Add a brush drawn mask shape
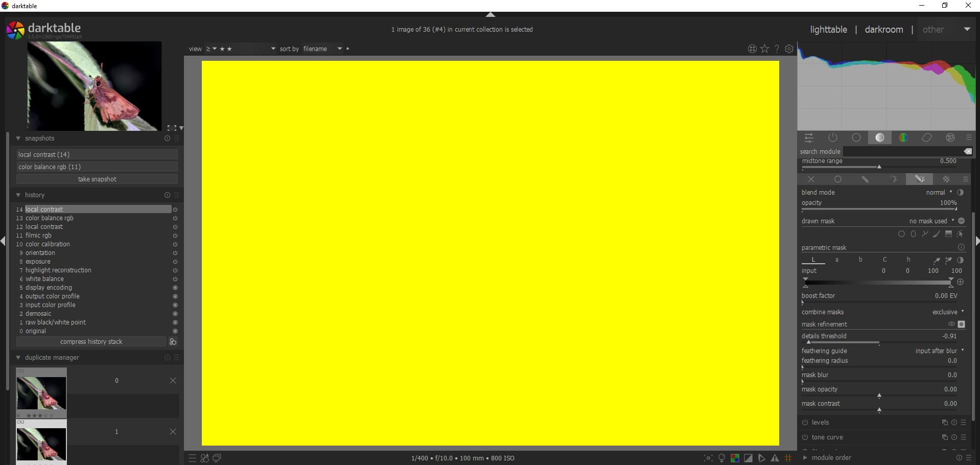Image resolution: width=980 pixels, height=465 pixels. pos(937,234)
